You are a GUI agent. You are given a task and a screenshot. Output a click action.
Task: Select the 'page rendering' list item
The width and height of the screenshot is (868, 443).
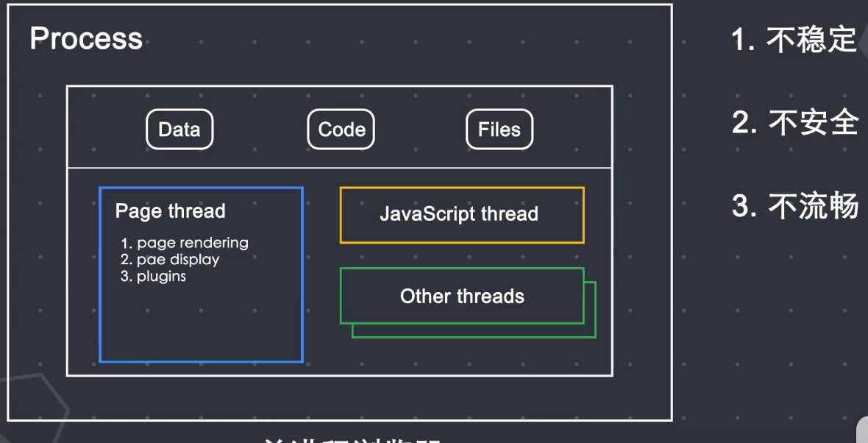[x=192, y=243]
